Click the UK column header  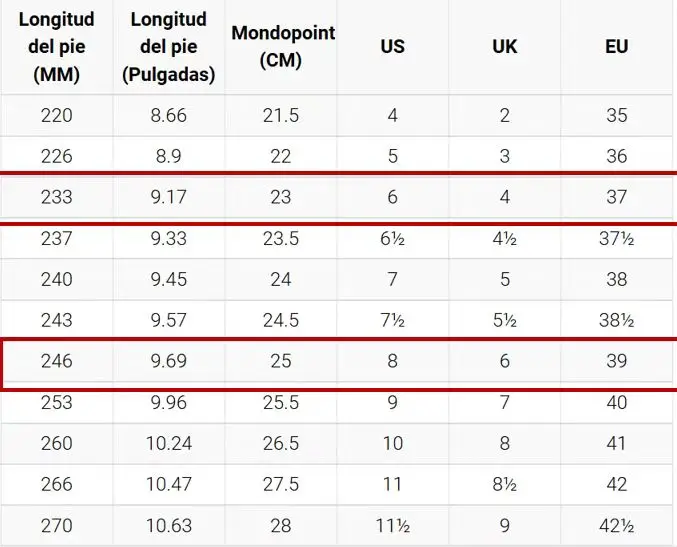pyautogui.click(x=504, y=47)
